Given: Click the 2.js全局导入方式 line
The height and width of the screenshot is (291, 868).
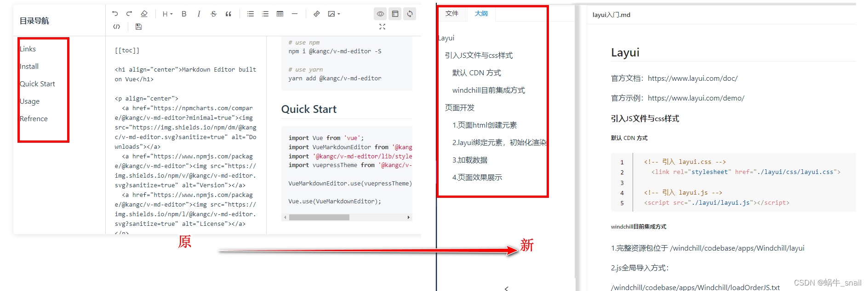Looking at the screenshot, I should coord(640,268).
